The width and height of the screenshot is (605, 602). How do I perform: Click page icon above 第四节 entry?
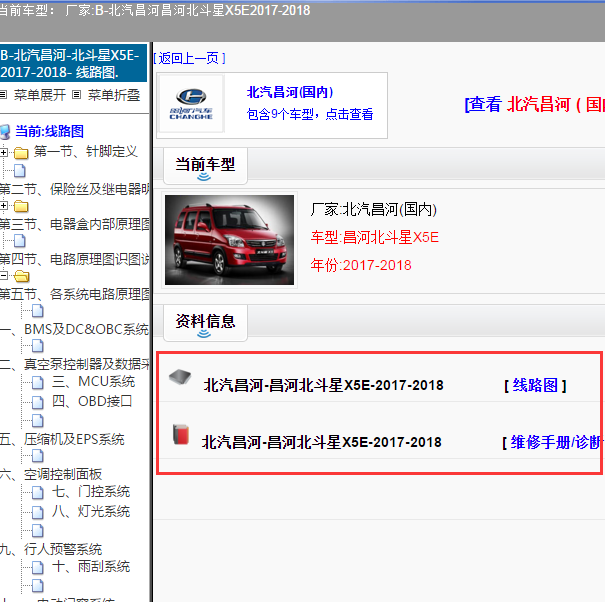point(20,241)
